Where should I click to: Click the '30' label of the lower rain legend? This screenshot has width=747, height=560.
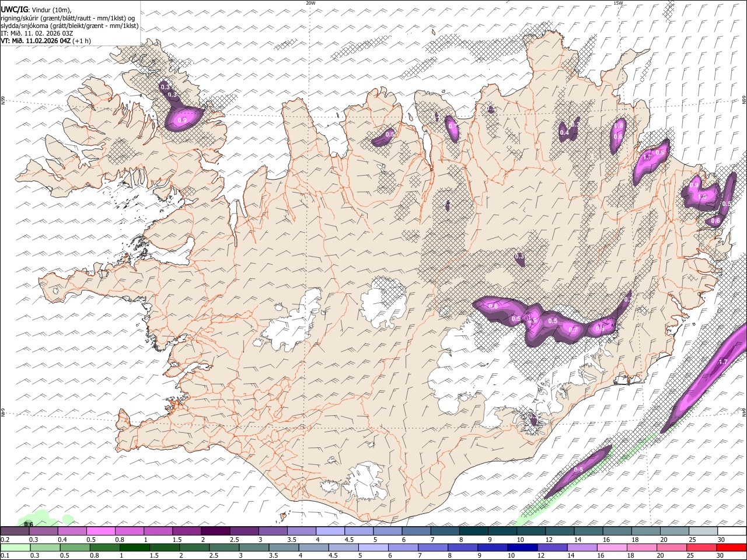[721, 556]
